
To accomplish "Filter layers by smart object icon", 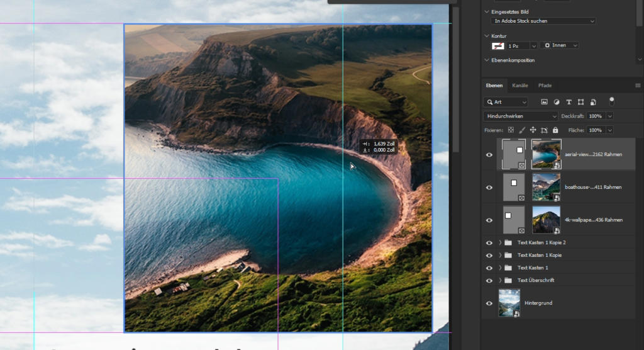I will tap(592, 102).
